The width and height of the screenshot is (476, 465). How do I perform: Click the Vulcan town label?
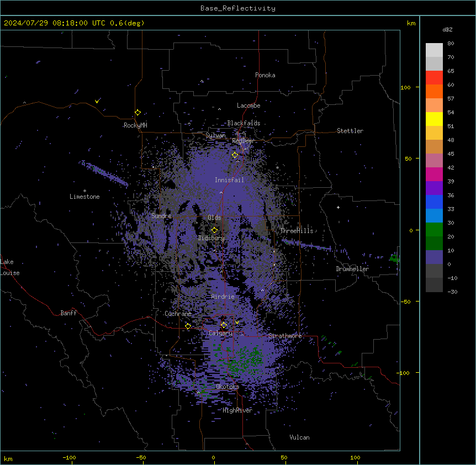pos(299,437)
